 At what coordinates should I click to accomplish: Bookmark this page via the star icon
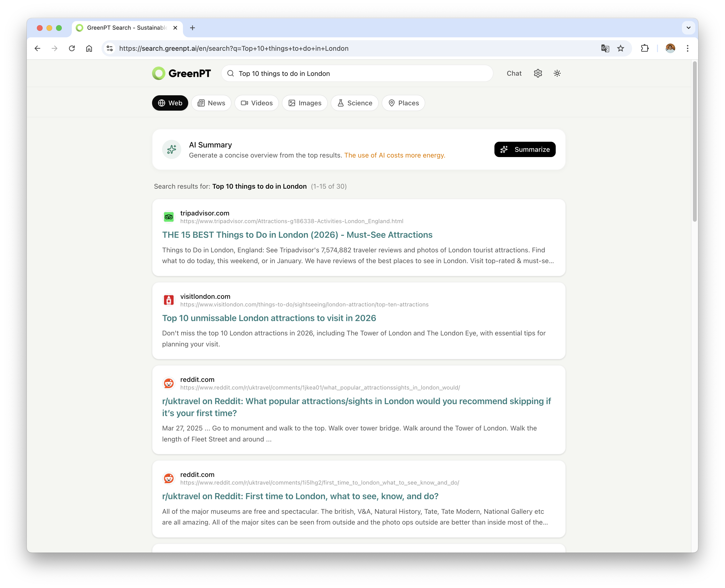[x=620, y=48]
